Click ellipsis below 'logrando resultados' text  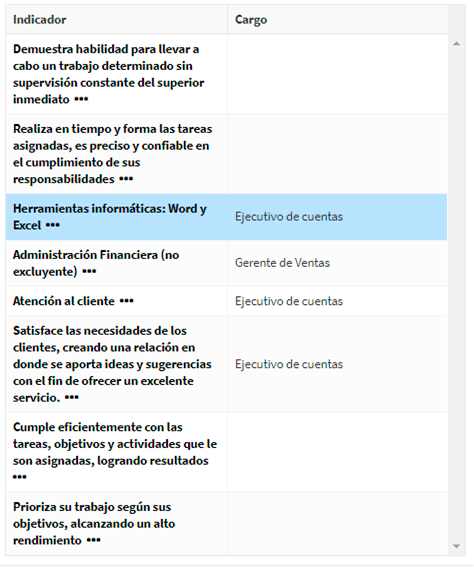click(20, 477)
